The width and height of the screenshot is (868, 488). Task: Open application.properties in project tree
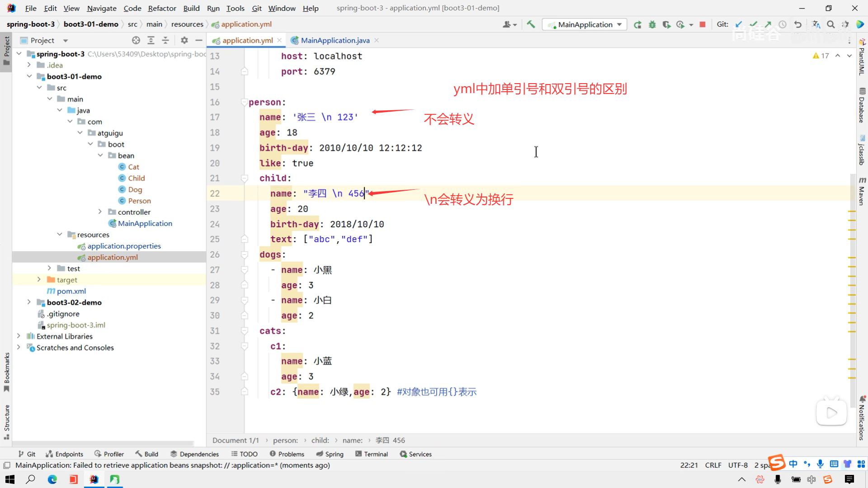pos(124,246)
